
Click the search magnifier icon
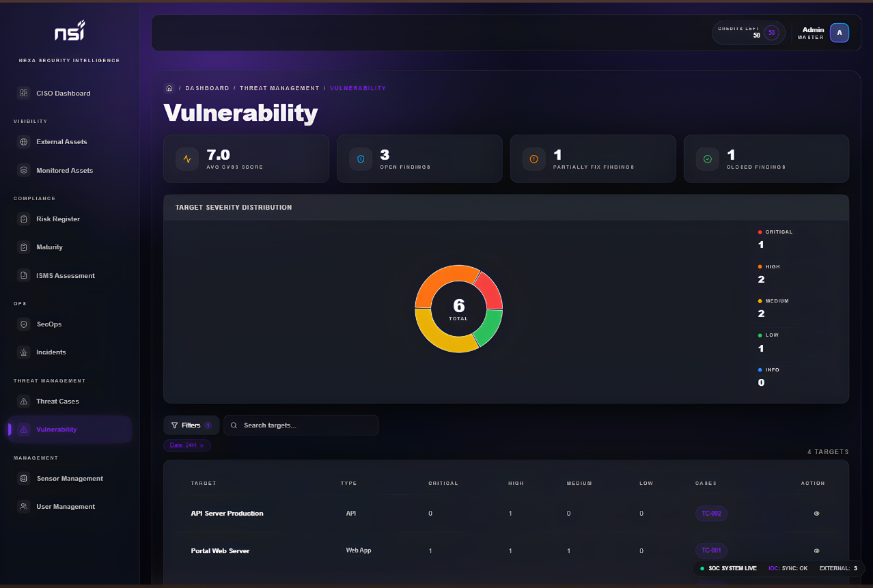[234, 425]
